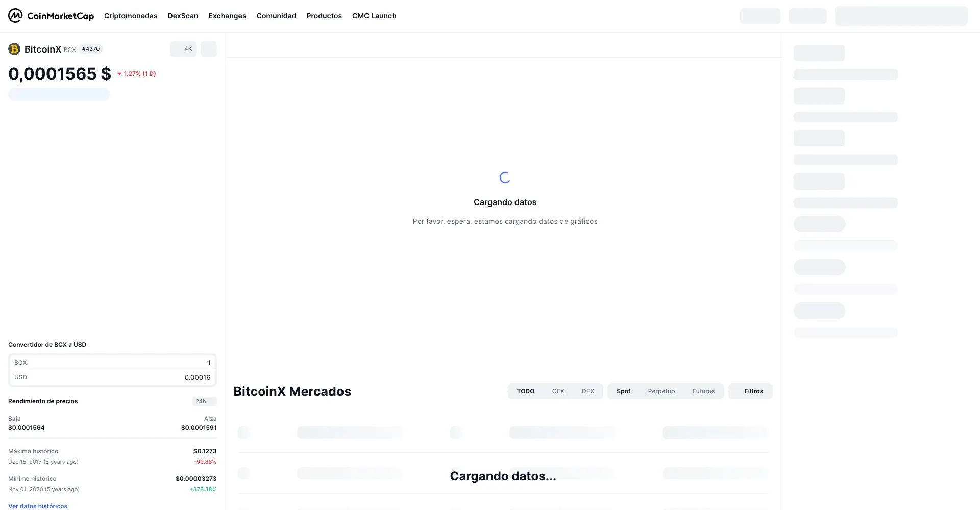This screenshot has height=510, width=980.
Task: Click the Rendimiento de precios label
Action: coord(43,401)
